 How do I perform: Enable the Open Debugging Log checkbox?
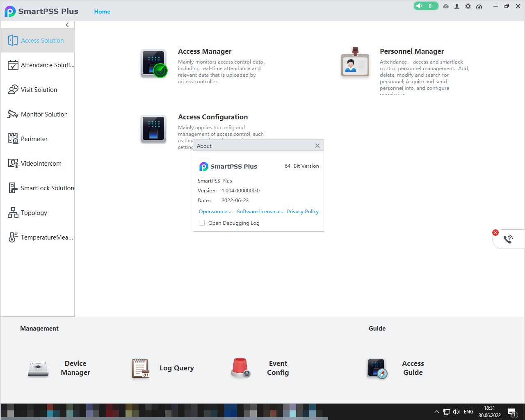[202, 223]
